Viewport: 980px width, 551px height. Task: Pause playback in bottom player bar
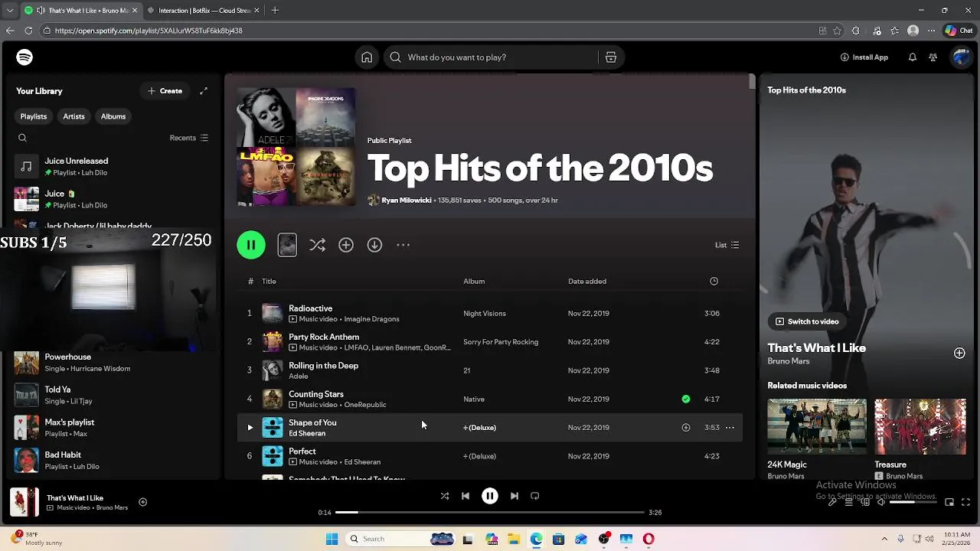coord(490,496)
